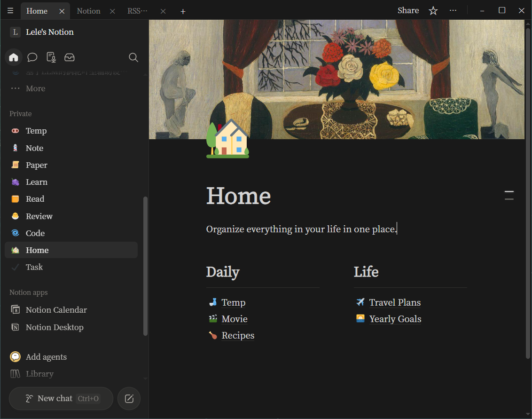Open page options three-dot menu
The width and height of the screenshot is (532, 419).
point(453,10)
